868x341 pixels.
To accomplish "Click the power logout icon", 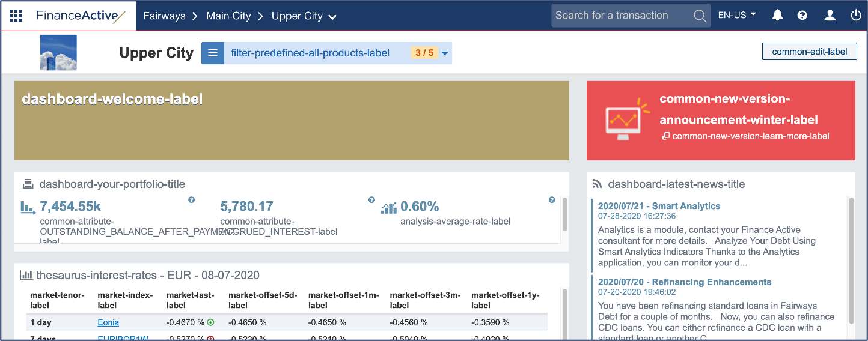I will point(856,16).
